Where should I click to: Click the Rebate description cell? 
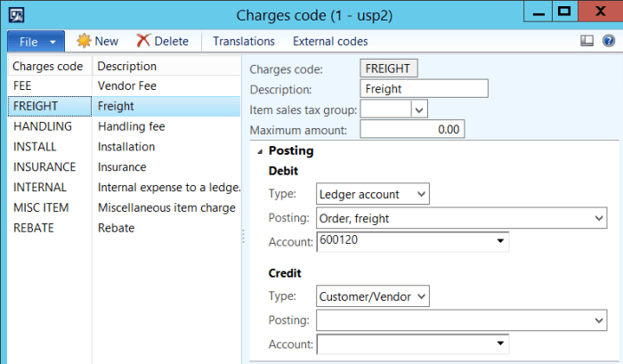coord(166,228)
